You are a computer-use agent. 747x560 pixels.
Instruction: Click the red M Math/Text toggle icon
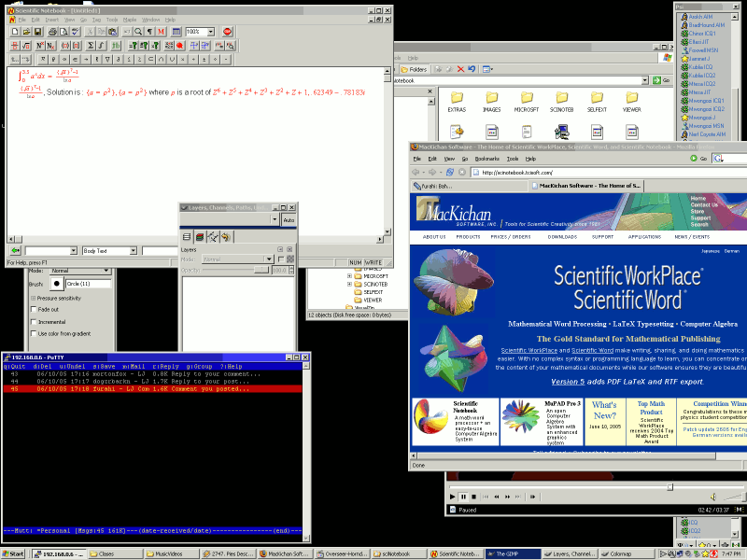point(161,32)
